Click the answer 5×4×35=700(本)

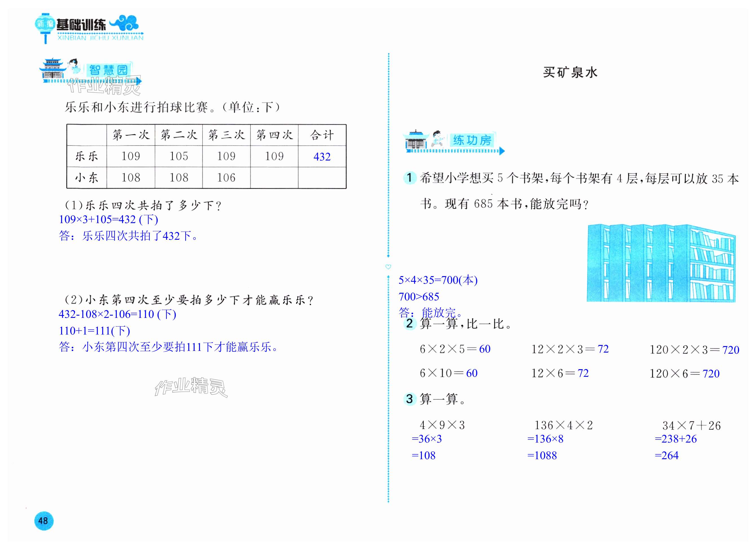(438, 280)
